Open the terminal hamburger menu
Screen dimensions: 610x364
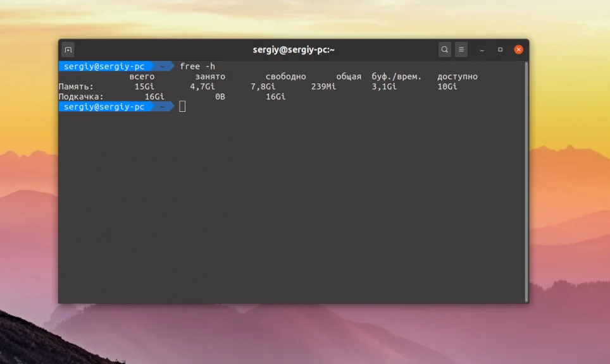pos(461,49)
